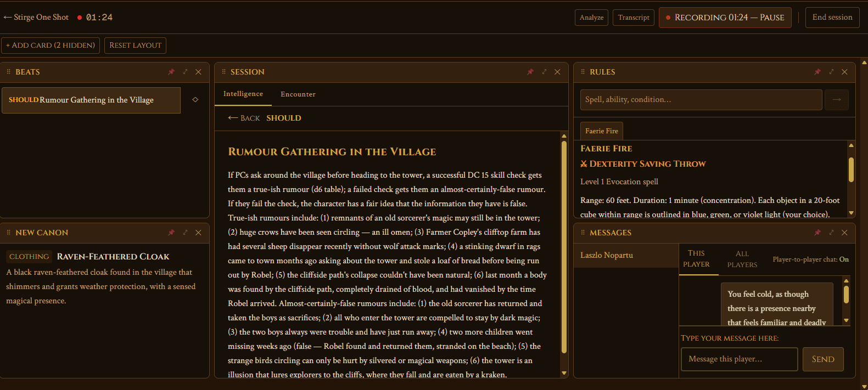Viewport: 868px width, 390px height.
Task: Pin the New Canon panel
Action: 171,233
